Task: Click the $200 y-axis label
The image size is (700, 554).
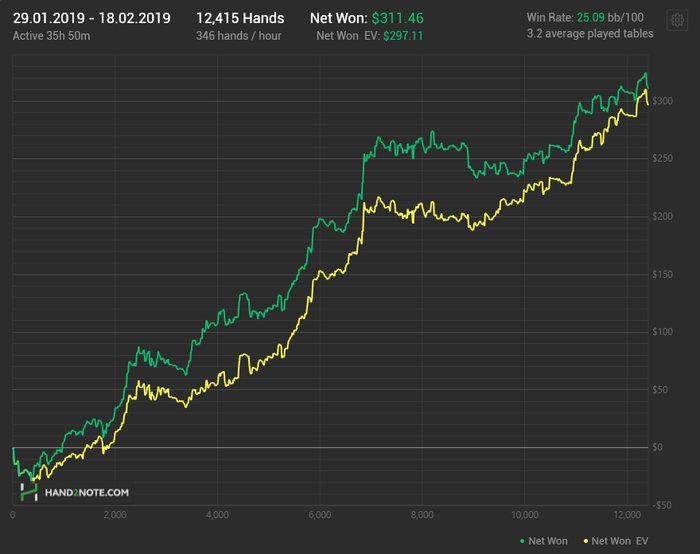Action: (662, 217)
